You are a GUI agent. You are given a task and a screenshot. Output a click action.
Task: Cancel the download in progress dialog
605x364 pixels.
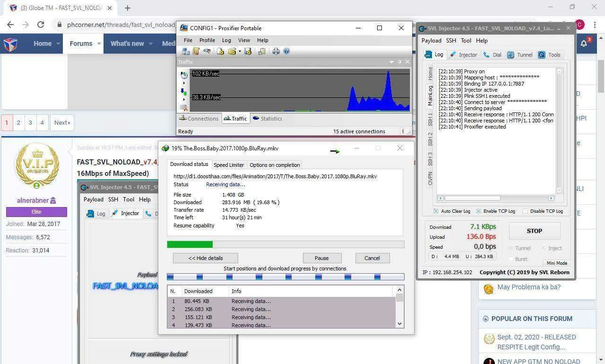point(372,258)
